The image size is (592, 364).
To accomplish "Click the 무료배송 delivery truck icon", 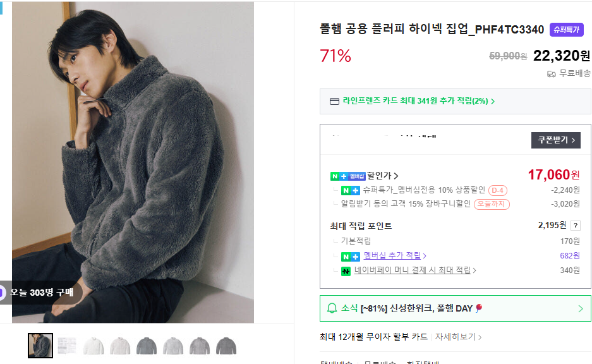I will pyautogui.click(x=551, y=73).
